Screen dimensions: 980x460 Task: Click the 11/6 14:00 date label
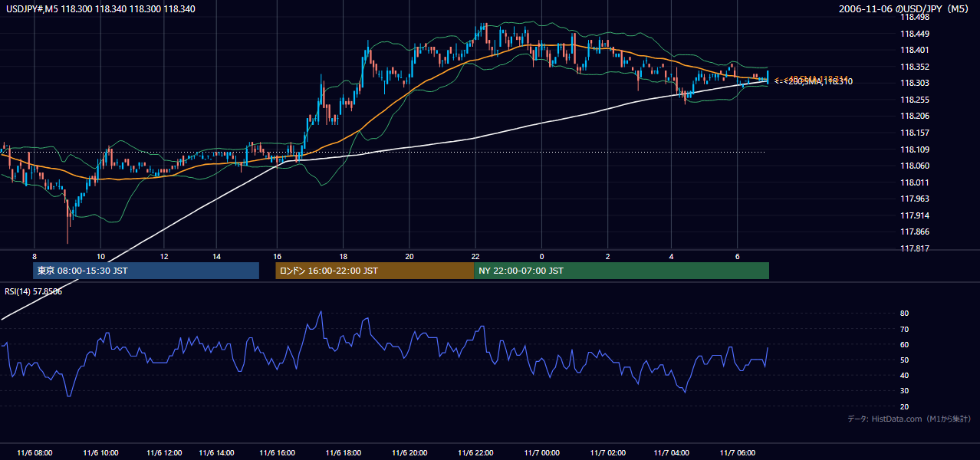pyautogui.click(x=217, y=453)
